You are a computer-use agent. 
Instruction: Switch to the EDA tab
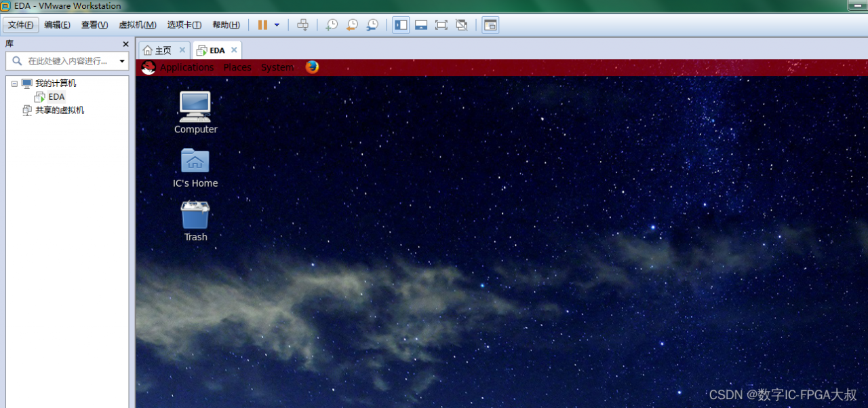(217, 50)
